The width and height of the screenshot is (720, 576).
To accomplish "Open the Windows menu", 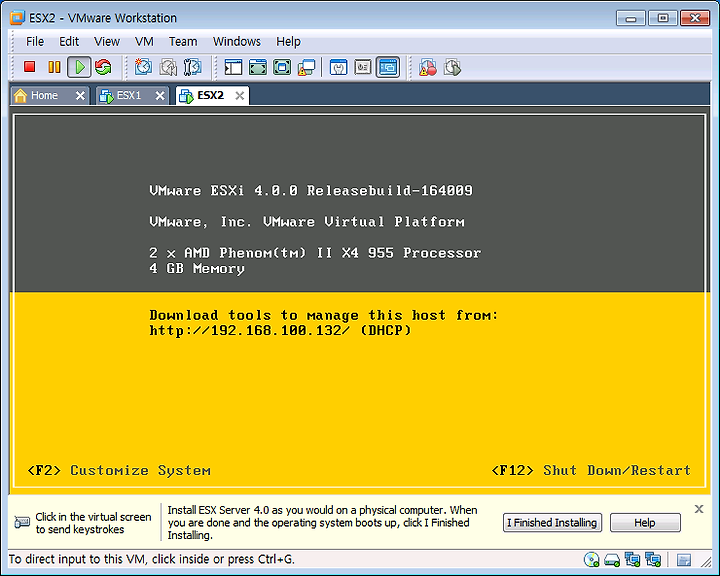I will (236, 42).
